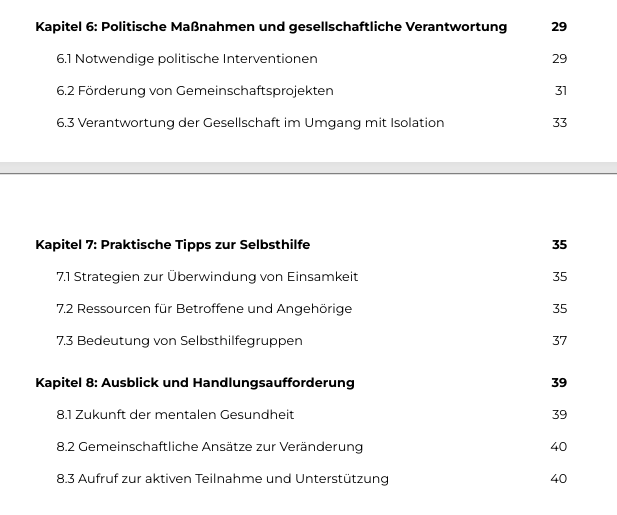
Task: Click page number 37 beside section 7.3
Action: [x=559, y=341]
